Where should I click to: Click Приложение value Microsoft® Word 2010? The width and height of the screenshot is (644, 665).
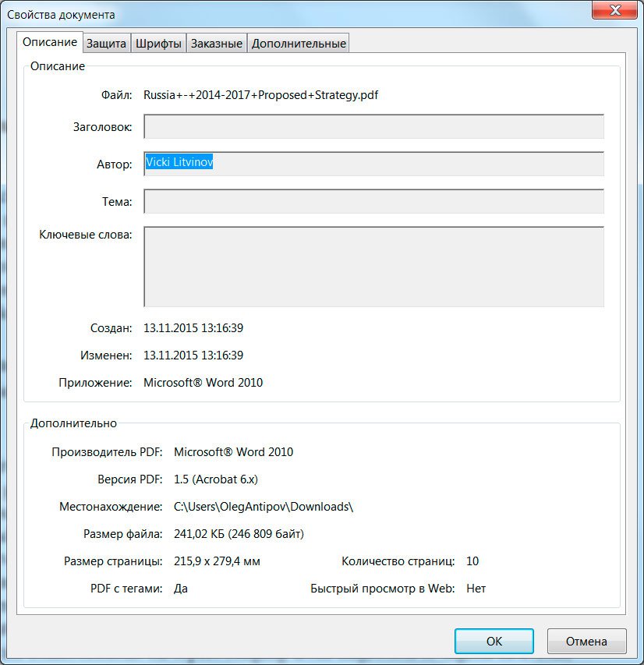point(203,383)
